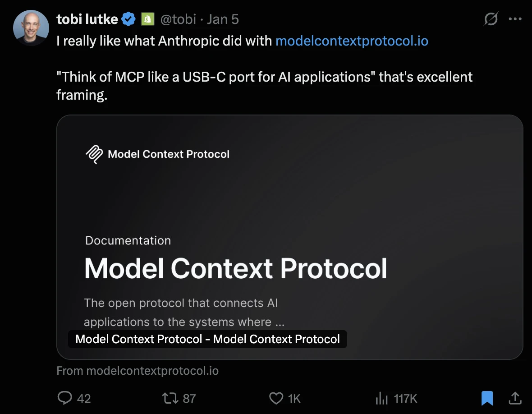
Task: Click the MCP logo in the link card
Action: pos(94,154)
